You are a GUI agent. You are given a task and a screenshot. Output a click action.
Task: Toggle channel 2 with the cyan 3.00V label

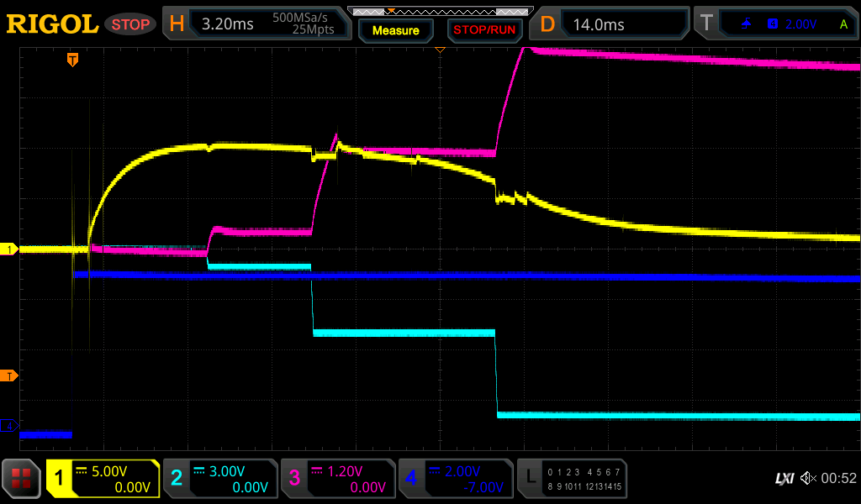click(x=220, y=479)
